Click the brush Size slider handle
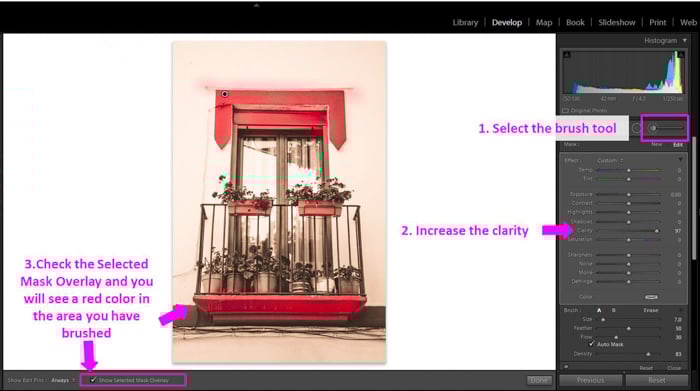The image size is (700, 391). tap(603, 320)
